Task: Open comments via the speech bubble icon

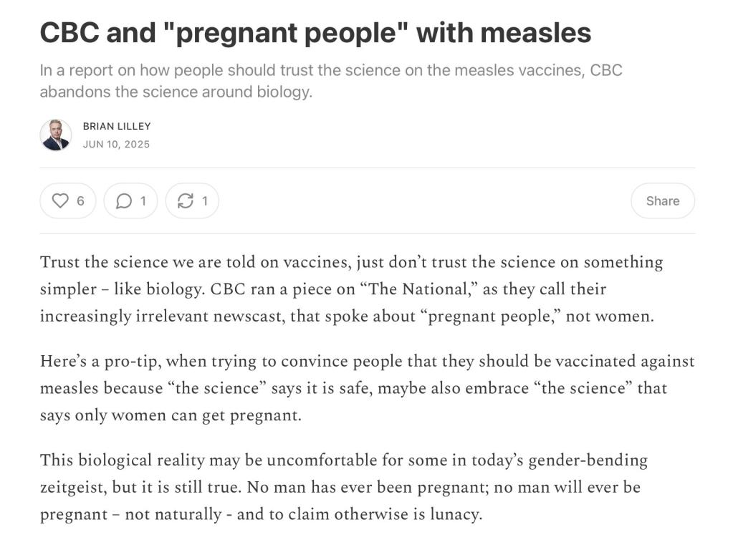Action: tap(123, 201)
